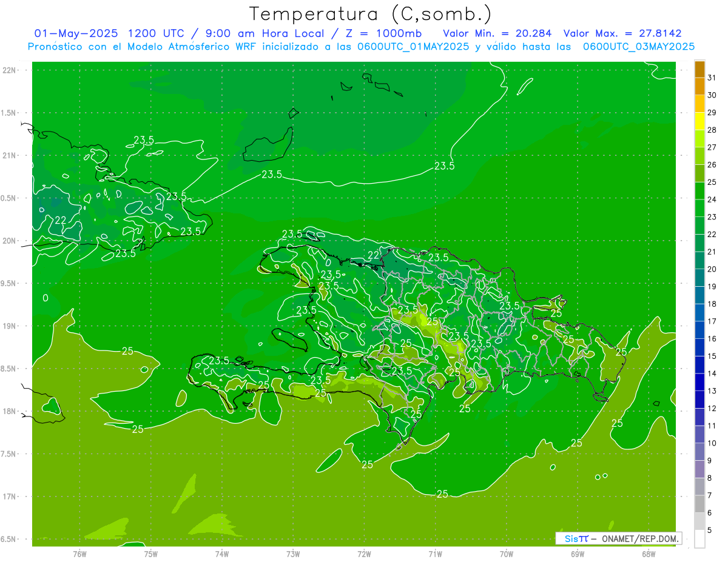Click the legend value 31
The width and height of the screenshot is (728, 562).
click(712, 78)
